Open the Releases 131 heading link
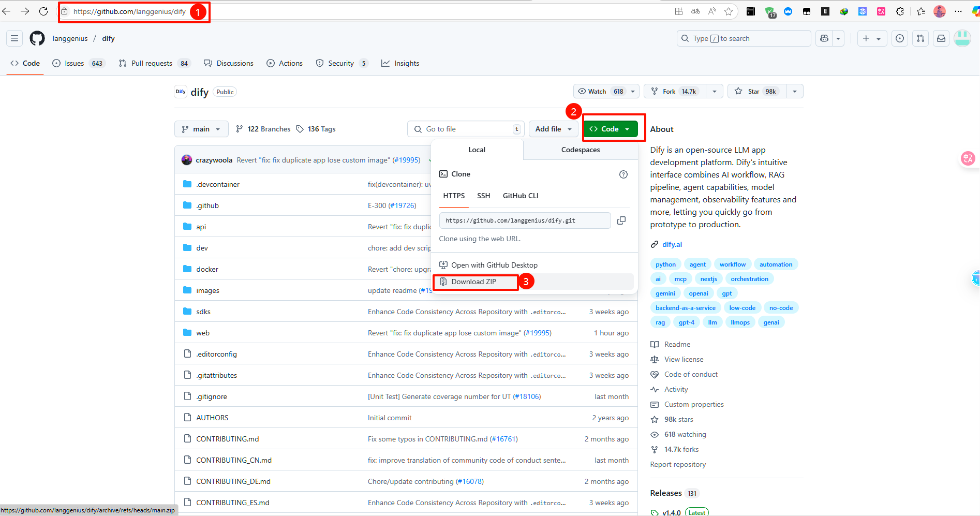This screenshot has width=980, height=516. [674, 493]
